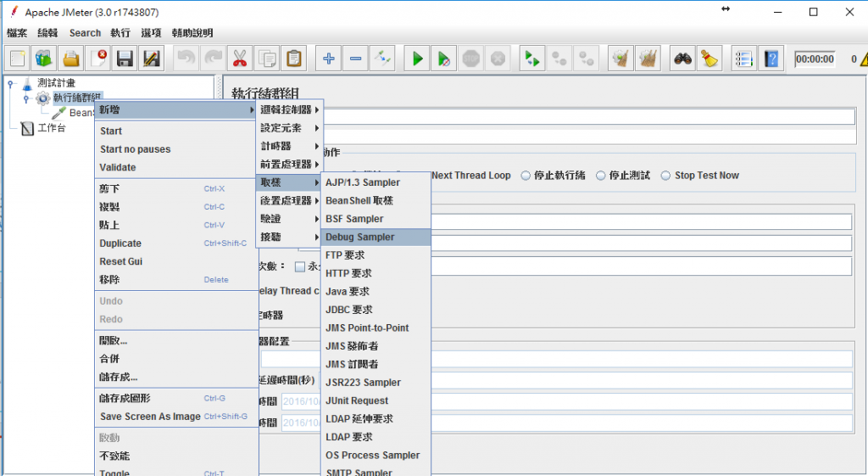This screenshot has height=476, width=868.
Task: Choose BeanShell 取樣 sampler
Action: point(376,200)
